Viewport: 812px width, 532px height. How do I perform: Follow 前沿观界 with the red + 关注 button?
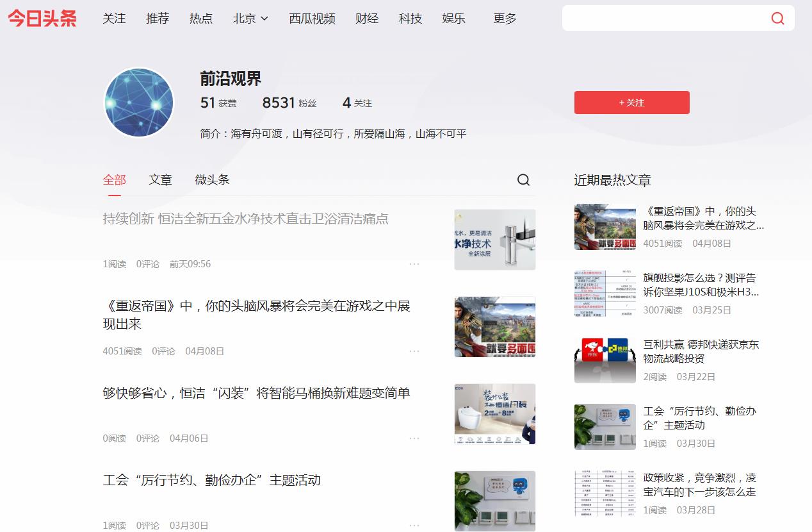632,103
